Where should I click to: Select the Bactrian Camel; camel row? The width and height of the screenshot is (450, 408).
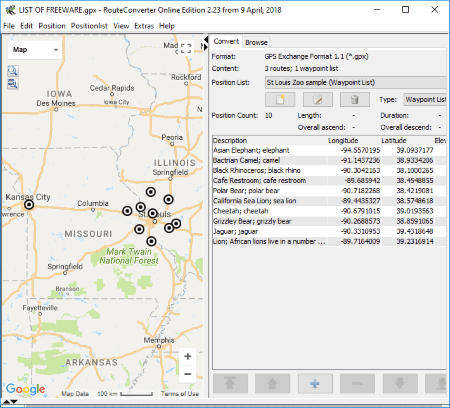[x=329, y=160]
